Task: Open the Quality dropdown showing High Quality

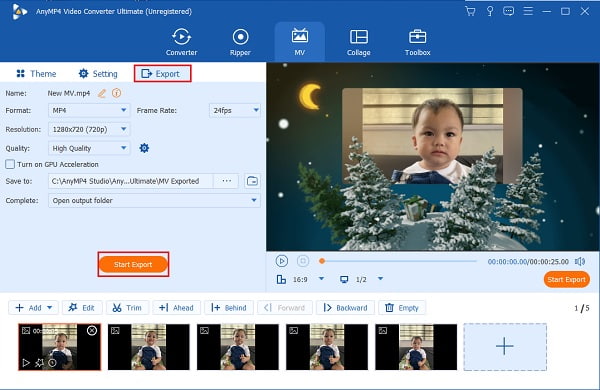Action: tap(89, 148)
